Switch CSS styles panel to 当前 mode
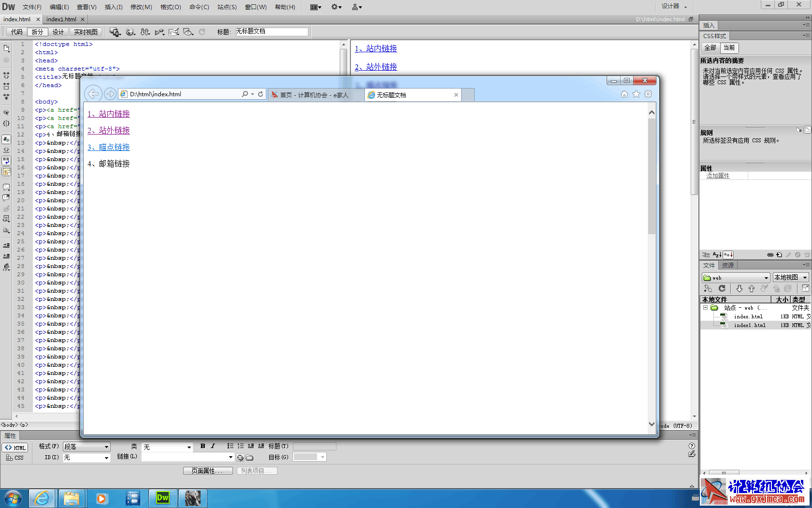Screen dimensions: 812x508 click(x=729, y=48)
